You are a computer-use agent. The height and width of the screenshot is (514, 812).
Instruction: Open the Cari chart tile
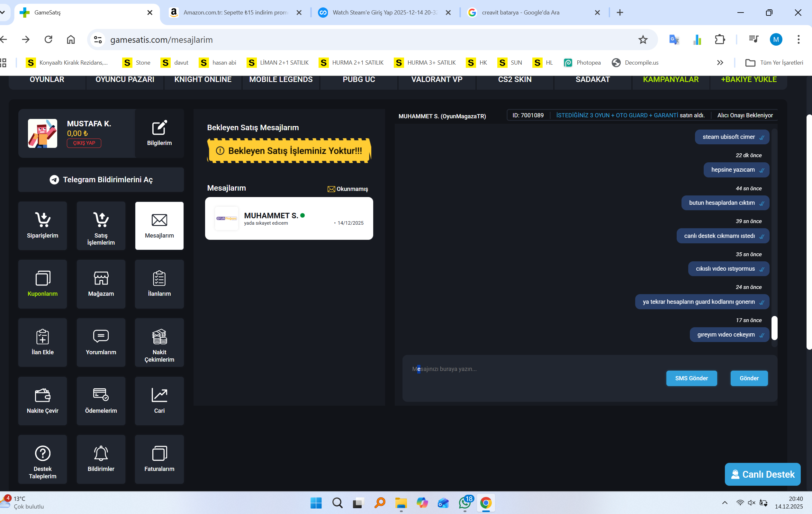click(159, 401)
